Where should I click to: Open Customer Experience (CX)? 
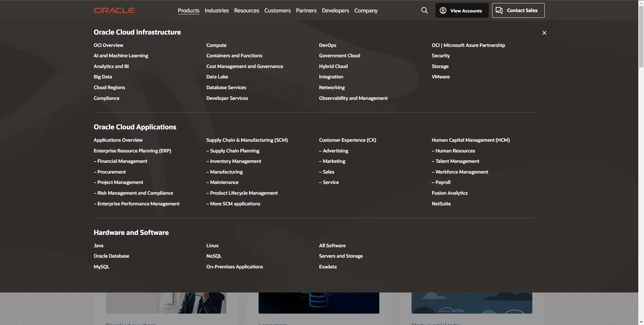click(x=347, y=140)
